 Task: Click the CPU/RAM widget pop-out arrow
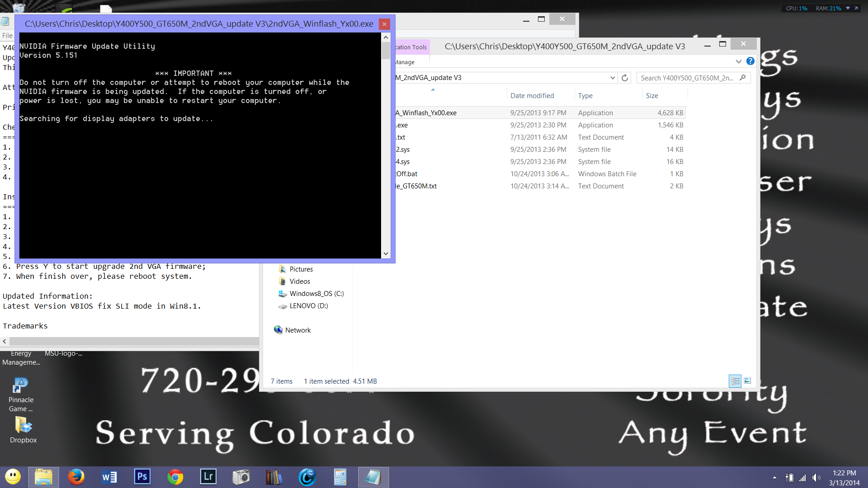pyautogui.click(x=856, y=8)
